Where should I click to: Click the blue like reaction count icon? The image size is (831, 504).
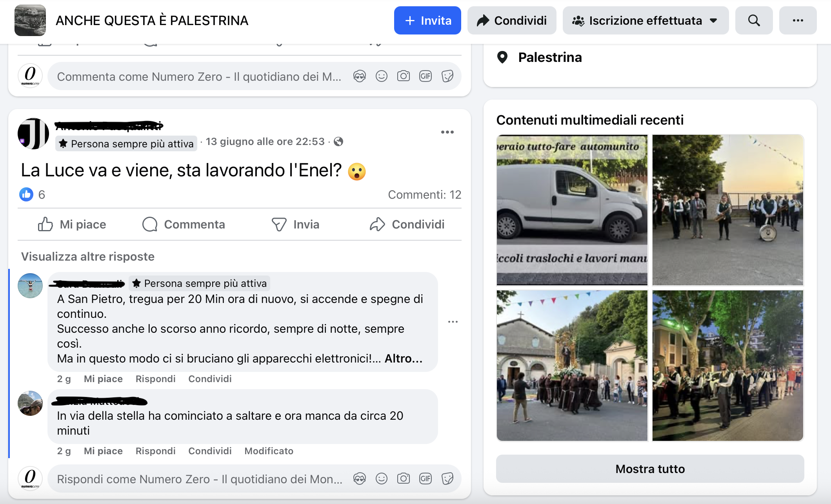[x=26, y=194]
